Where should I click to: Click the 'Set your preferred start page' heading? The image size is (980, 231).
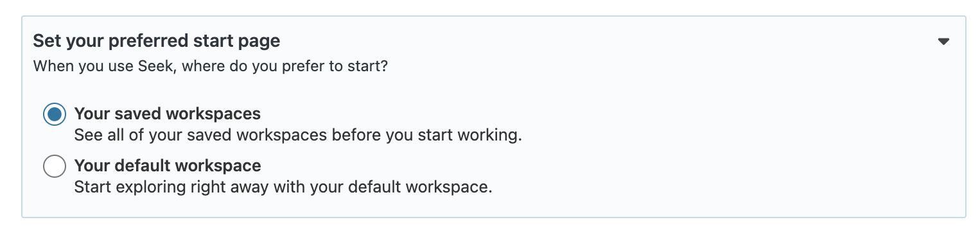(157, 42)
